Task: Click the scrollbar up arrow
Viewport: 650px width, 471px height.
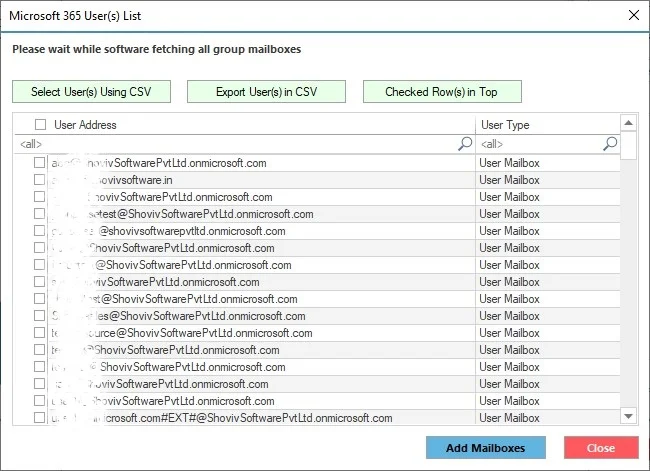Action: 628,123
